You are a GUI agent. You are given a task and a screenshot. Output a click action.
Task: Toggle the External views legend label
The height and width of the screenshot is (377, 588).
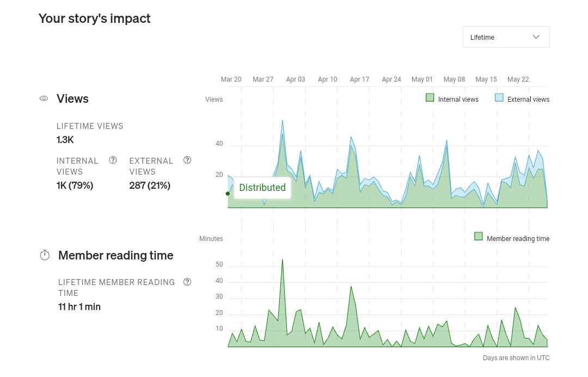click(528, 100)
